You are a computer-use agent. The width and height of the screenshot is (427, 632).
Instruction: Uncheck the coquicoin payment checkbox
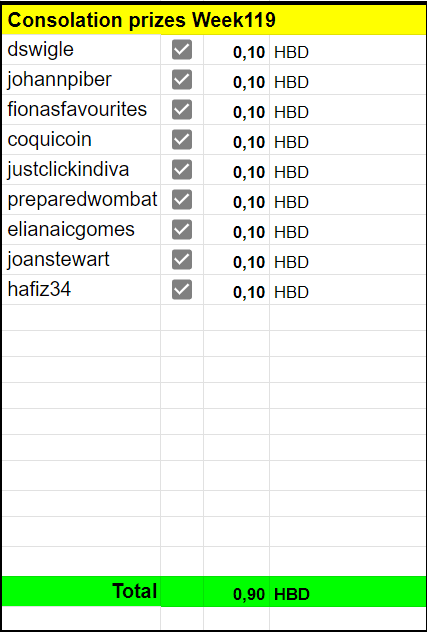click(182, 139)
